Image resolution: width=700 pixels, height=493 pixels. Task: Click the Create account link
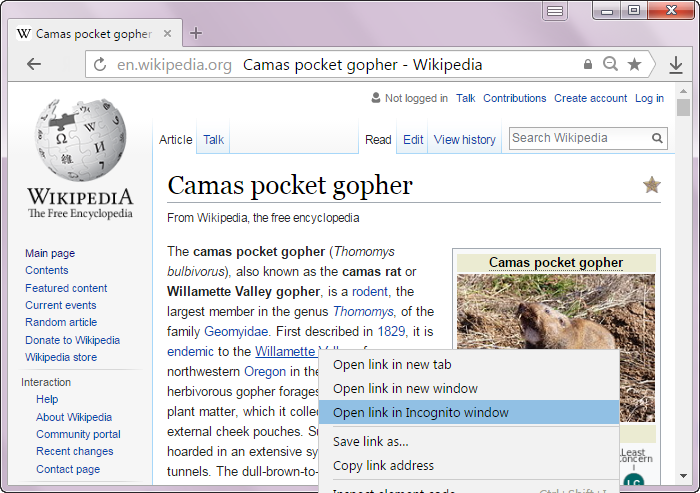click(x=590, y=98)
